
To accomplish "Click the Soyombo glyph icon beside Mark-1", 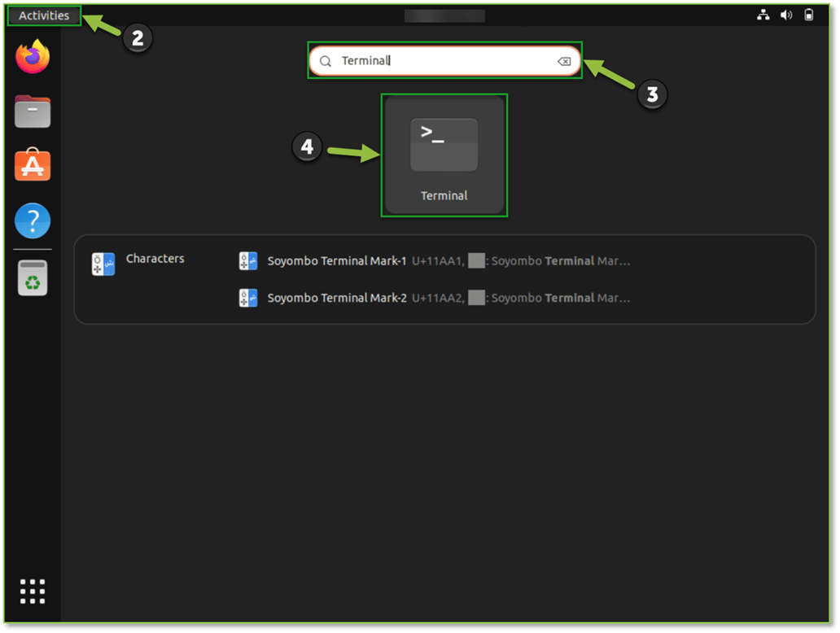I will click(248, 260).
